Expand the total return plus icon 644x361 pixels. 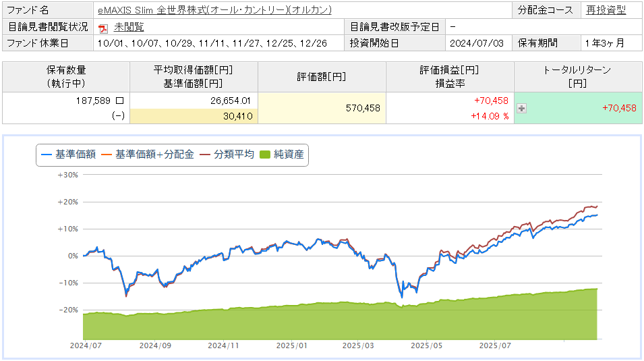pyautogui.click(x=521, y=108)
